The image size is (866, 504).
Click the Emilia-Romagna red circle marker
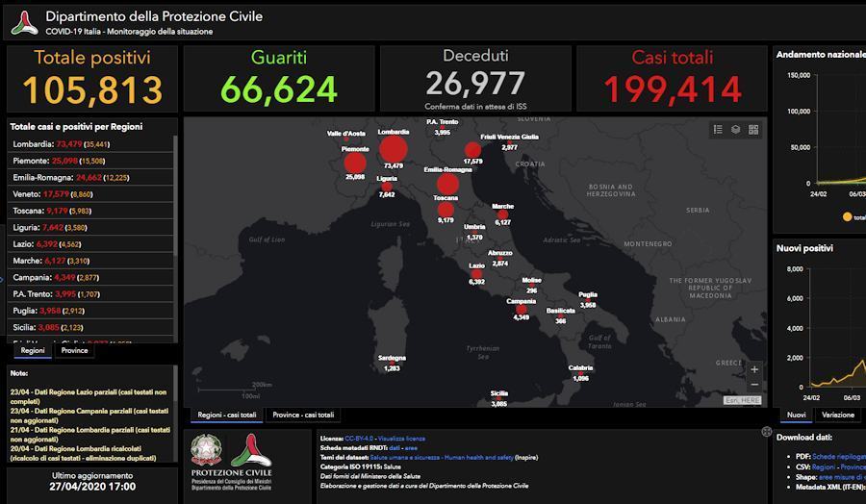[x=447, y=185]
